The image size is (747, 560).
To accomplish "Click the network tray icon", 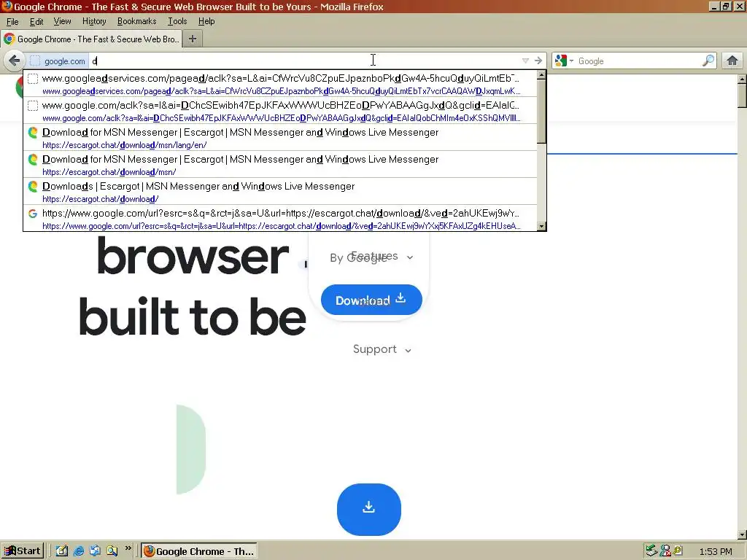I will pos(651,551).
